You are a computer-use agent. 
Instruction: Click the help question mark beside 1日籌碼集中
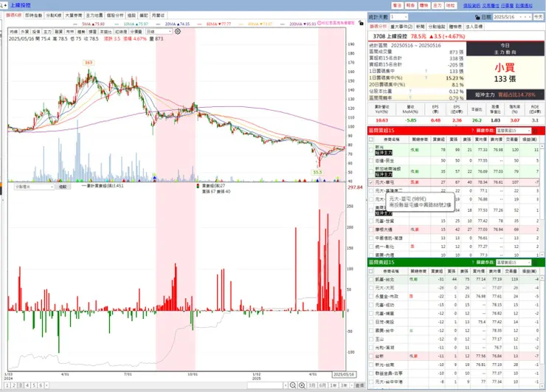point(426,71)
